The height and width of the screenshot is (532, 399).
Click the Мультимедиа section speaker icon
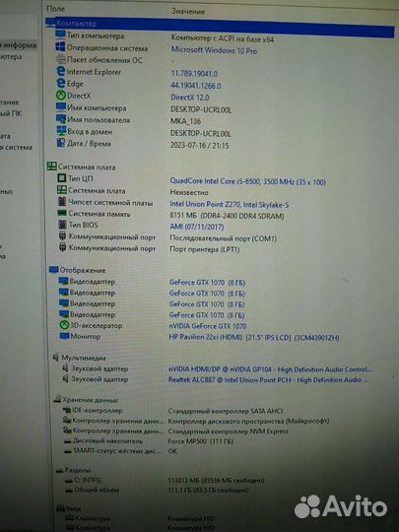click(55, 358)
